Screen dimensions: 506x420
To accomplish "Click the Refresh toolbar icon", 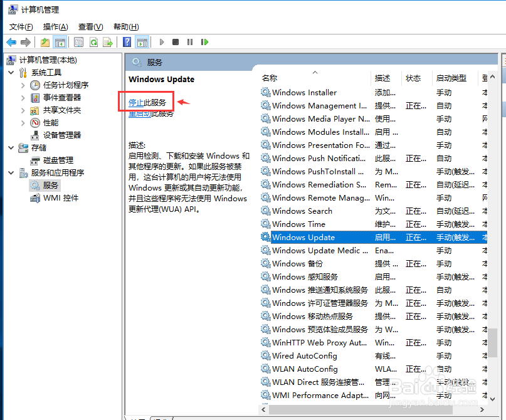I will (93, 42).
